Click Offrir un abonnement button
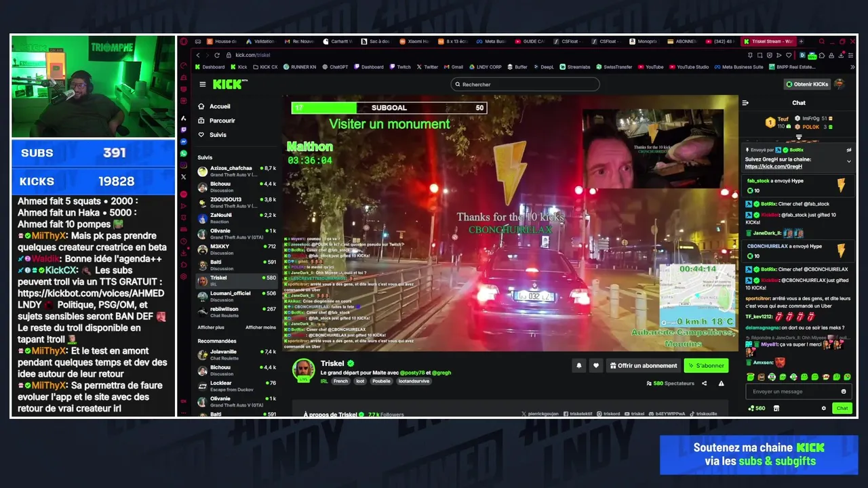The image size is (868, 488). [644, 365]
